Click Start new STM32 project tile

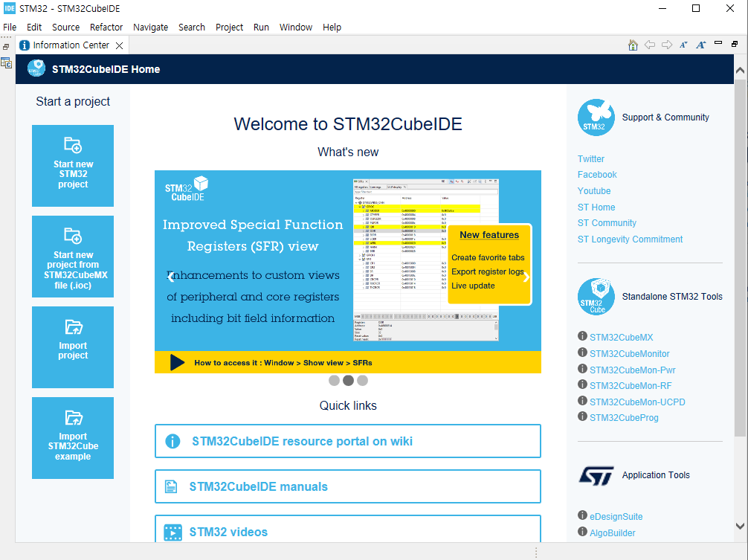tap(73, 166)
